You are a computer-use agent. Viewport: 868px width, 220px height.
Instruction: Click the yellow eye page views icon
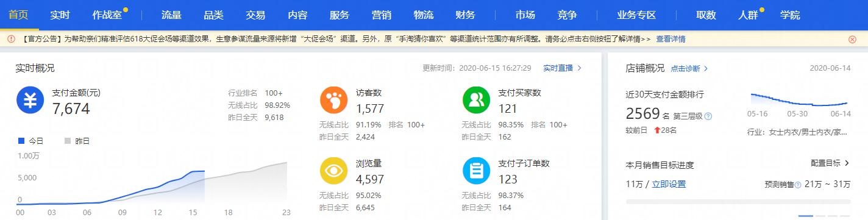tap(333, 171)
